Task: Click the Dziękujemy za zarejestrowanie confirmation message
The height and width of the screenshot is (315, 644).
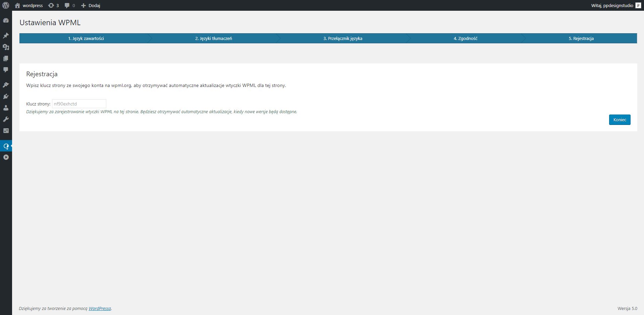Action: point(162,111)
